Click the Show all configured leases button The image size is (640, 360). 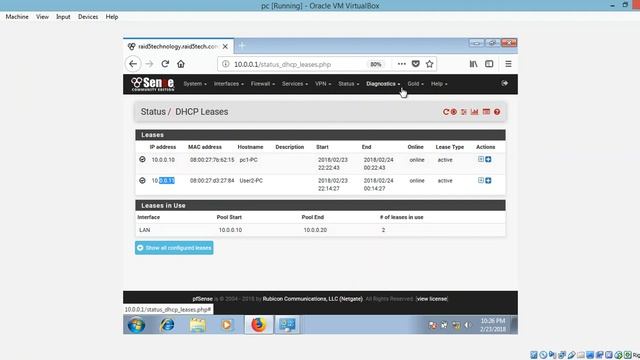[x=174, y=248]
